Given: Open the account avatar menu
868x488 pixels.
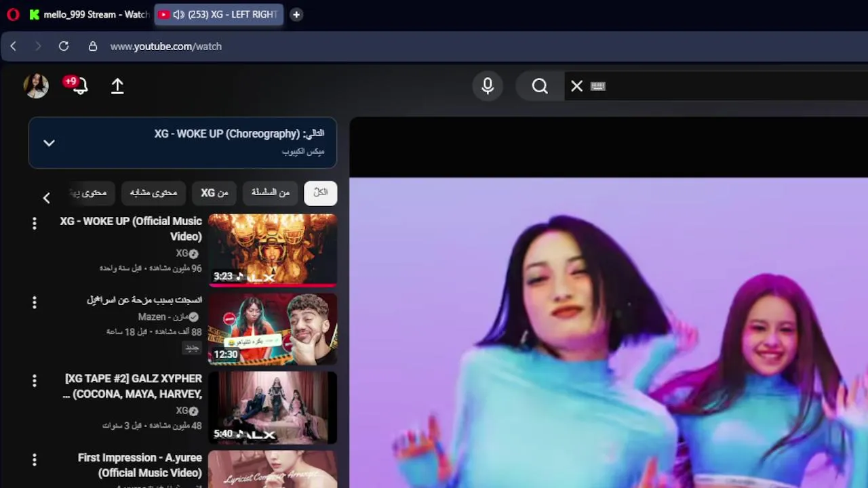Looking at the screenshot, I should [x=36, y=85].
